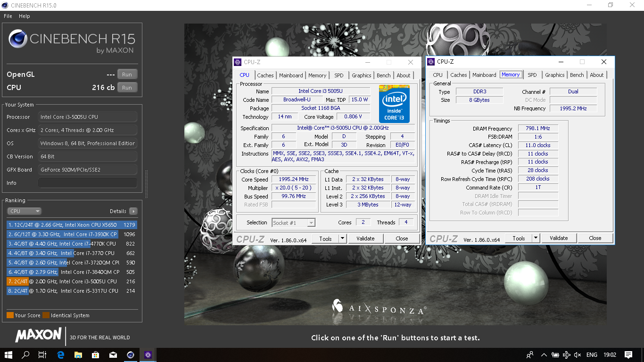Click Validate in left CPU-Z window
The image size is (644, 362).
click(365, 239)
